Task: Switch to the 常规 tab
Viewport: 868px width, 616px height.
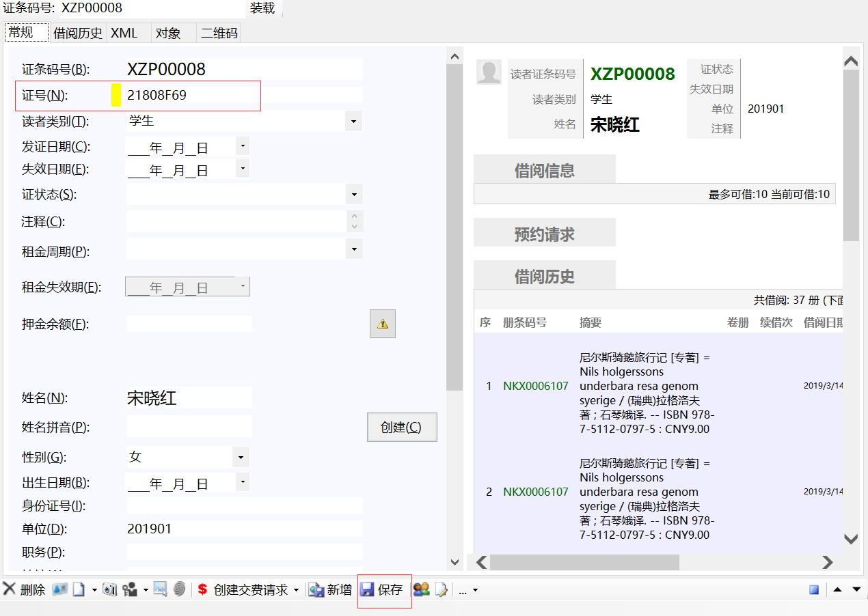Action: click(26, 32)
